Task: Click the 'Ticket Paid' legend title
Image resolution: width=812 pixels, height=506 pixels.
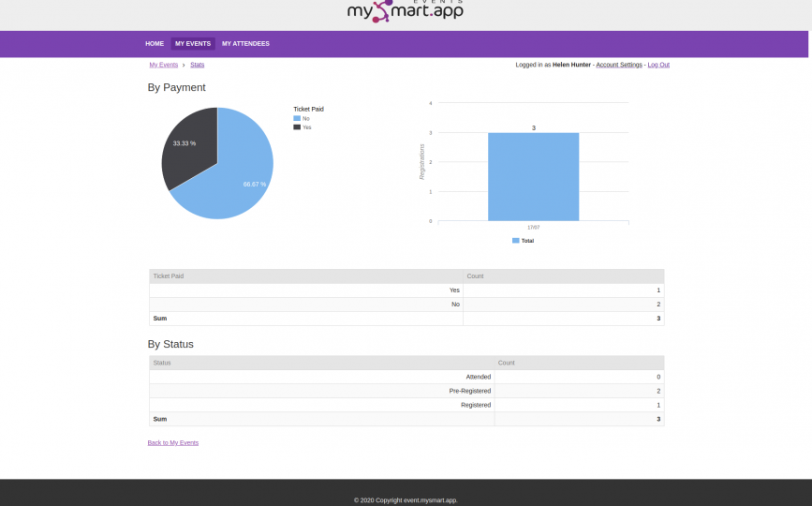Action: tap(309, 110)
